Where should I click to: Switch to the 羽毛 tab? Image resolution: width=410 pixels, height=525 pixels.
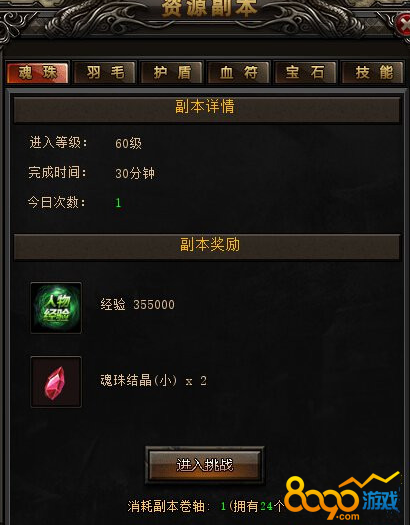tap(105, 72)
